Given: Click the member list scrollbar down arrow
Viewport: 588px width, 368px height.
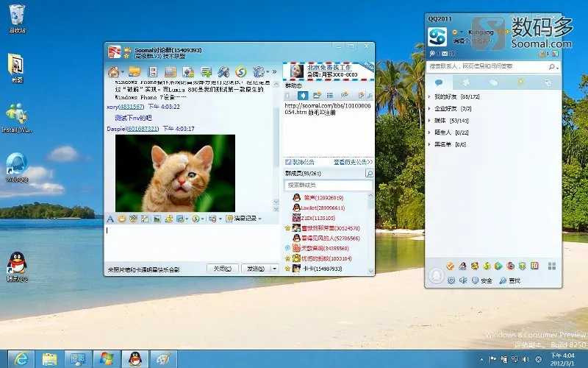Looking at the screenshot, I should 371,271.
